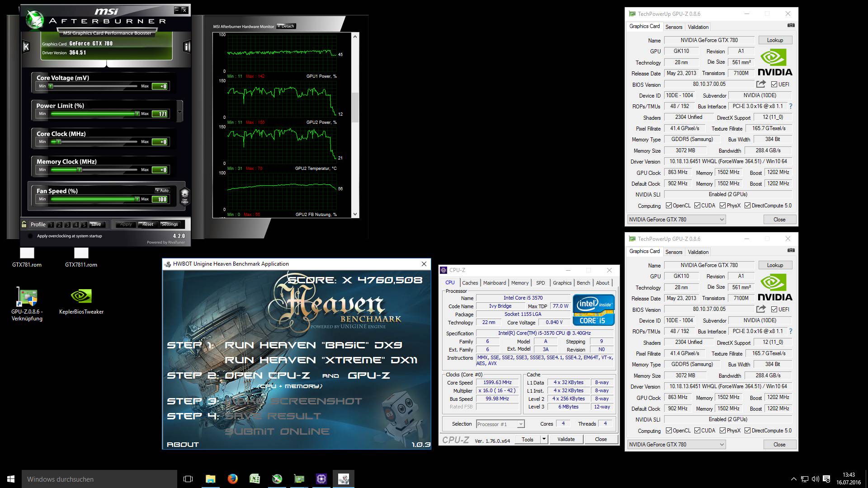Screen dimensions: 868x488
Task: Open GPU selector dropdown in top GPU-Z
Action: tap(676, 220)
